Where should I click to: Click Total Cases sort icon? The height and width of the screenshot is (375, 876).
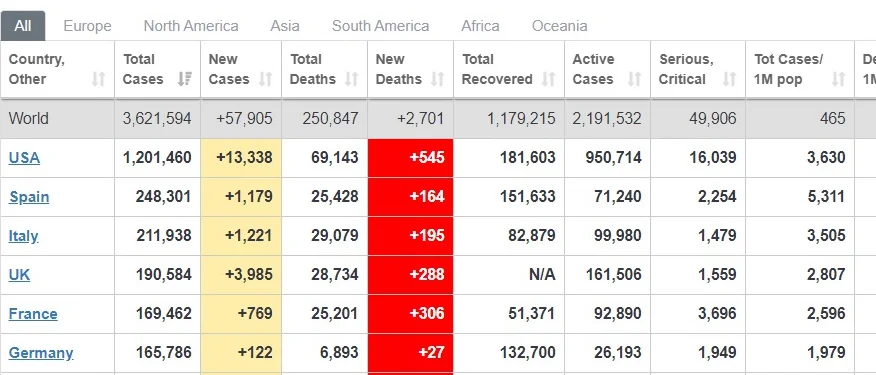point(184,79)
